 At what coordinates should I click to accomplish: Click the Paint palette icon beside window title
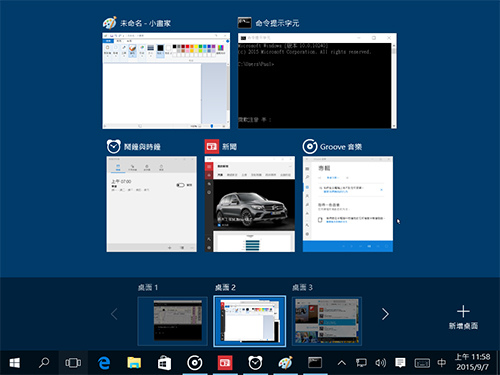coord(109,23)
